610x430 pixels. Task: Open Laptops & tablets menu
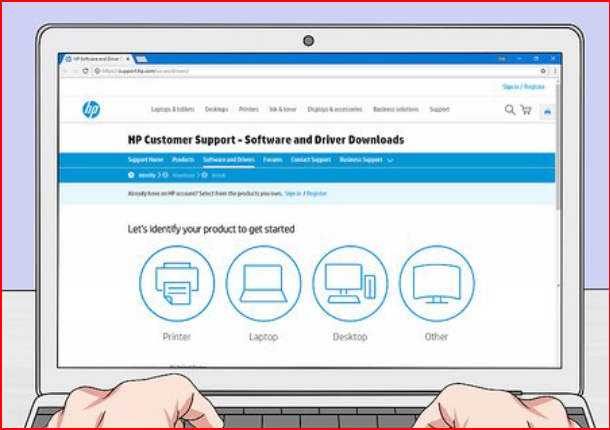tap(173, 109)
